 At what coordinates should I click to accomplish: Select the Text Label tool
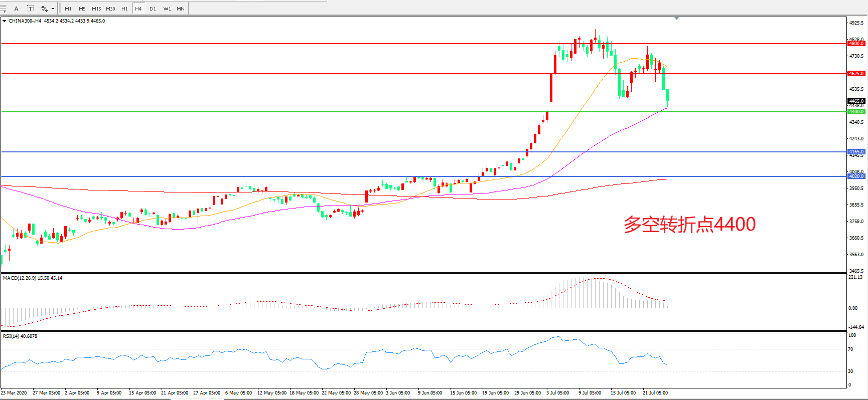pyautogui.click(x=30, y=9)
